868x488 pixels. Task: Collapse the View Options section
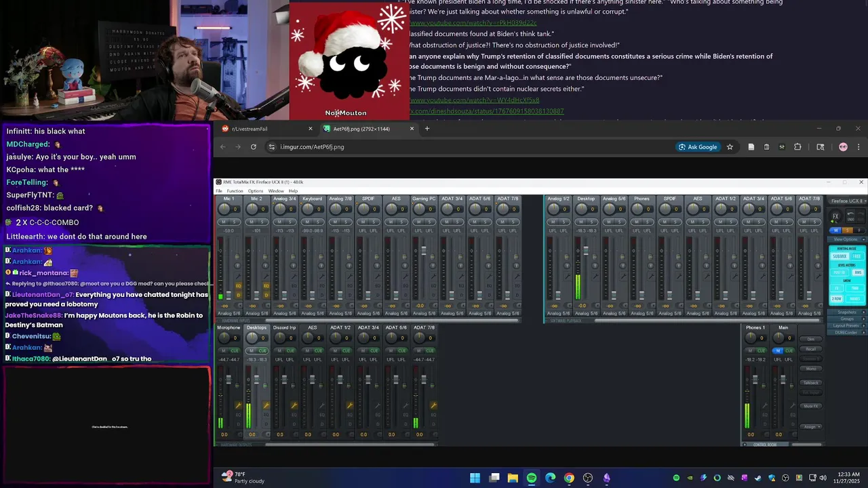848,239
